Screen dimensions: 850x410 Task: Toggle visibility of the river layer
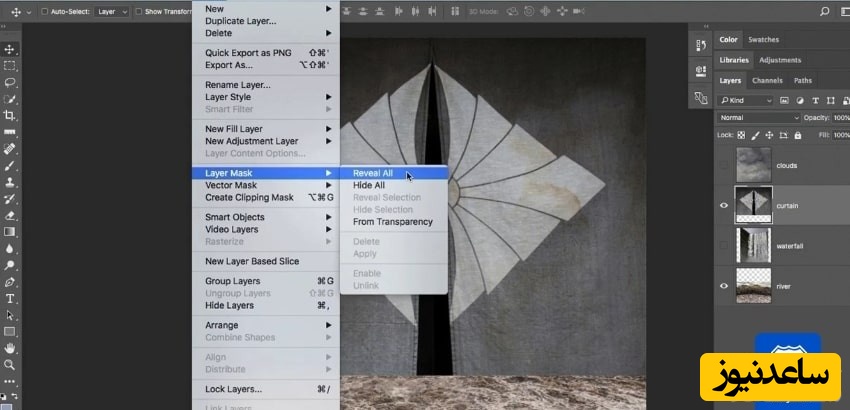[x=724, y=286]
